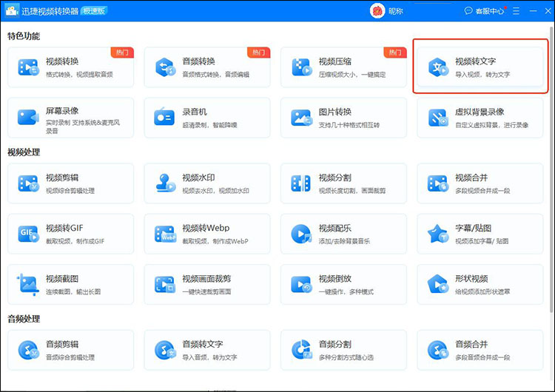555x392 pixels.
Task: Open the 音频转文字 disc icon
Action: 165,350
